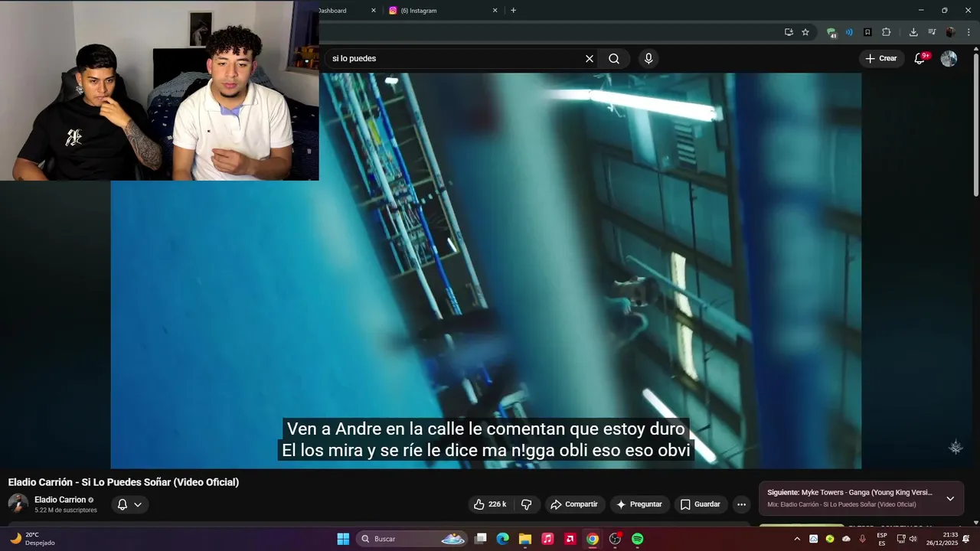Screen dimensions: 980x551
Task: Open the black bookmark extension icon
Action: pyautogui.click(x=867, y=32)
